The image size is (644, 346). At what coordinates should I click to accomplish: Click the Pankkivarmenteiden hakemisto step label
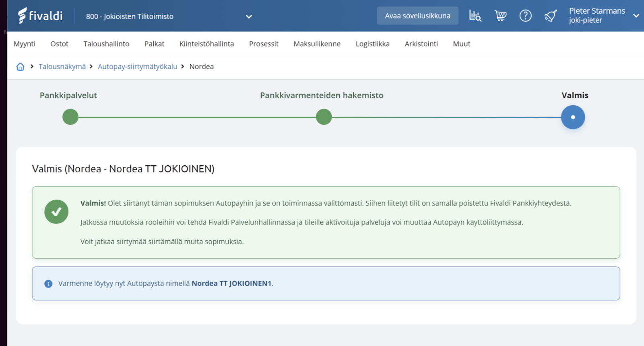click(322, 95)
